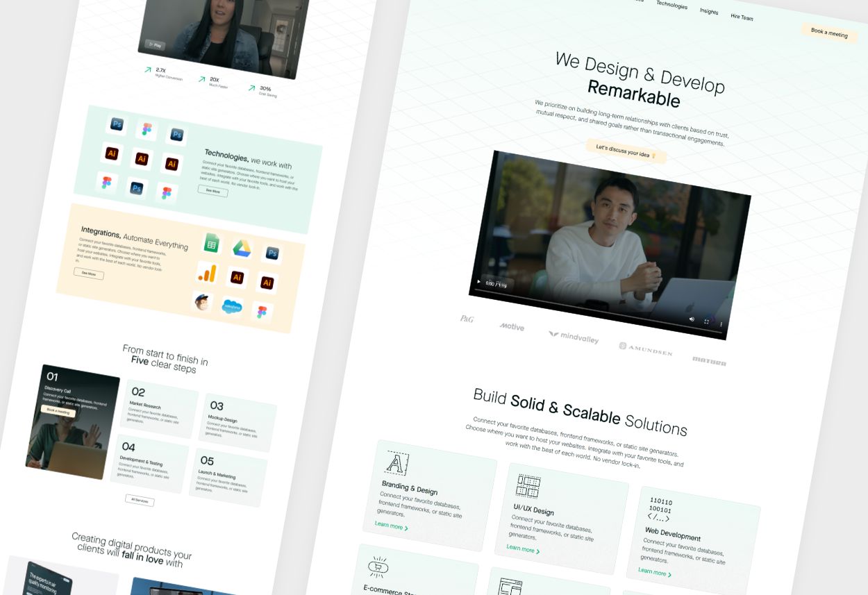The height and width of the screenshot is (595, 868).
Task: Click the UI/UX Design wireframe icon
Action: coord(528,486)
